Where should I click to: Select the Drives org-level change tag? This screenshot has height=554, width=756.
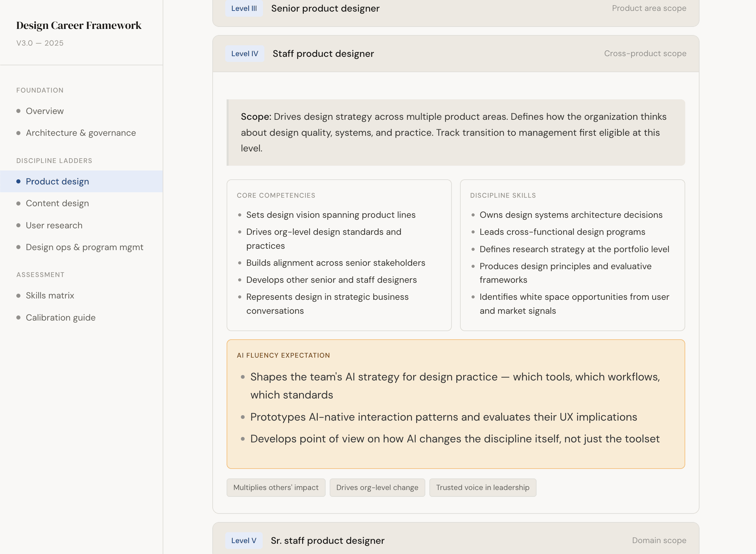point(377,488)
